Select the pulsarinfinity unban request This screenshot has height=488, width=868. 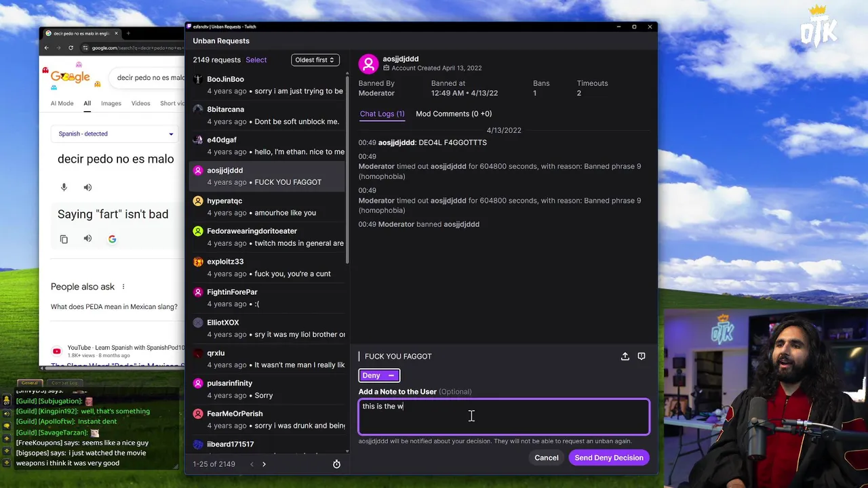268,389
